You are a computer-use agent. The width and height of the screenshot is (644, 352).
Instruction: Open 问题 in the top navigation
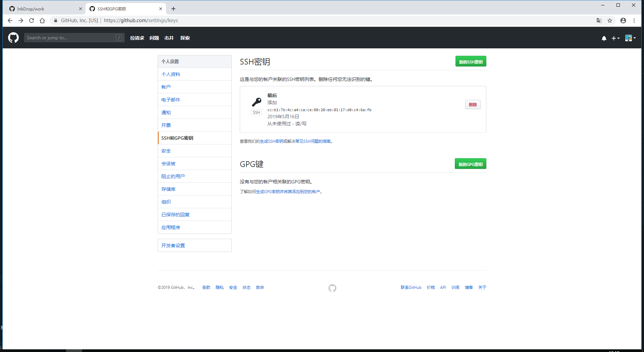[154, 38]
